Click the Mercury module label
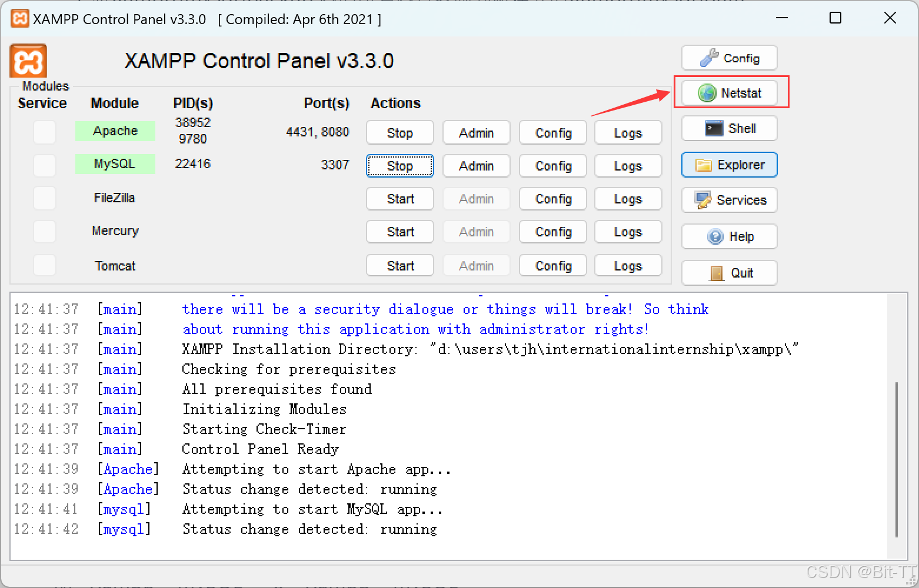The height and width of the screenshot is (588, 919). (115, 230)
